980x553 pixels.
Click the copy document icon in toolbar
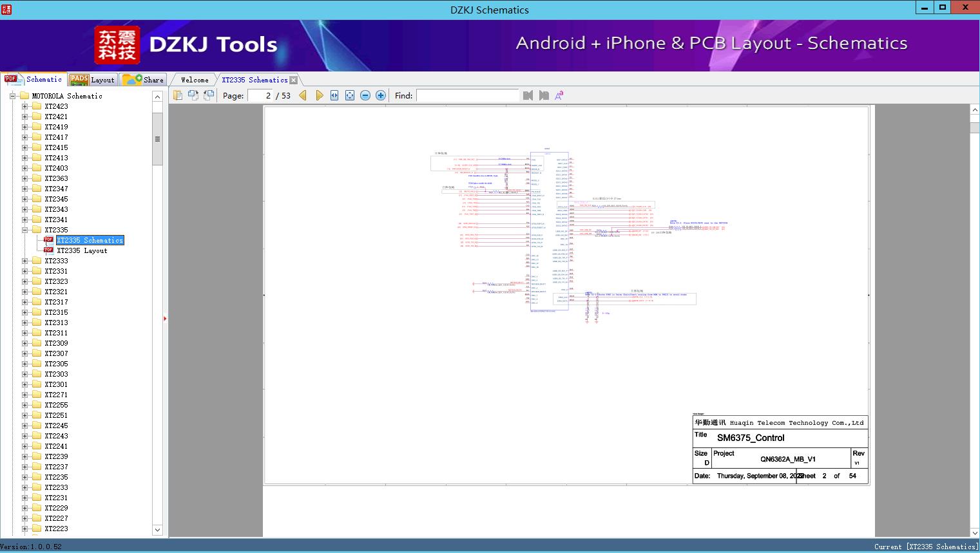point(178,95)
